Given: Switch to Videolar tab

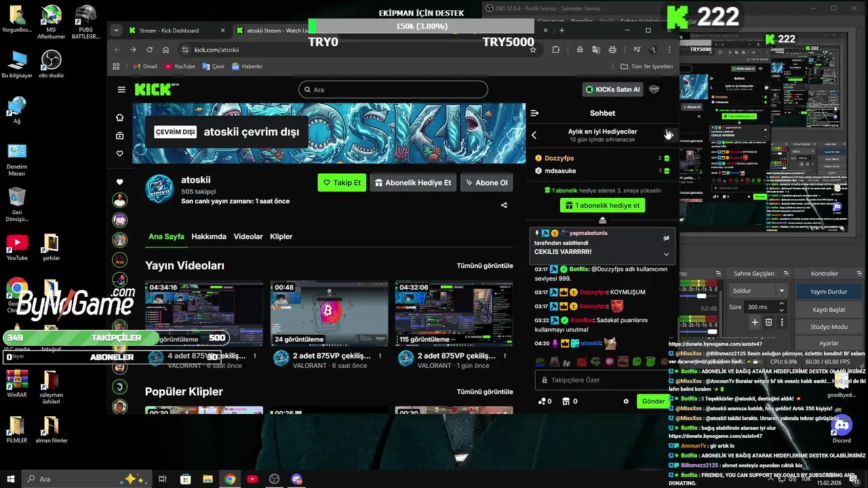Looking at the screenshot, I should (x=248, y=237).
